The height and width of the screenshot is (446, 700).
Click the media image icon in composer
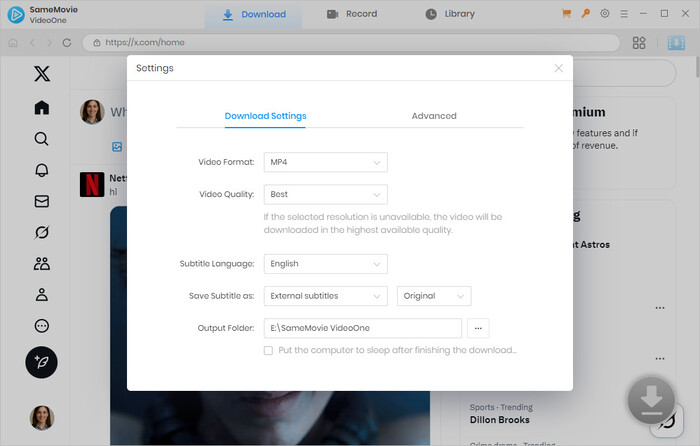tap(117, 146)
